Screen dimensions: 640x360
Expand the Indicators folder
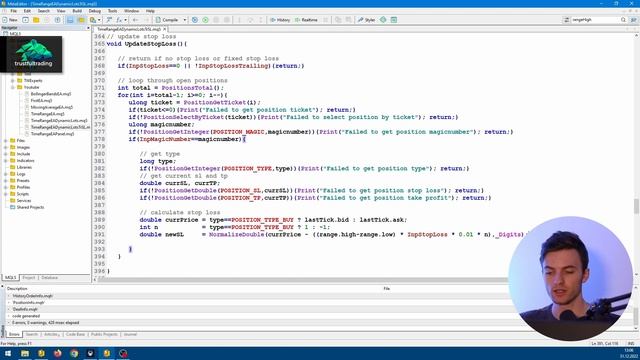coord(6,161)
